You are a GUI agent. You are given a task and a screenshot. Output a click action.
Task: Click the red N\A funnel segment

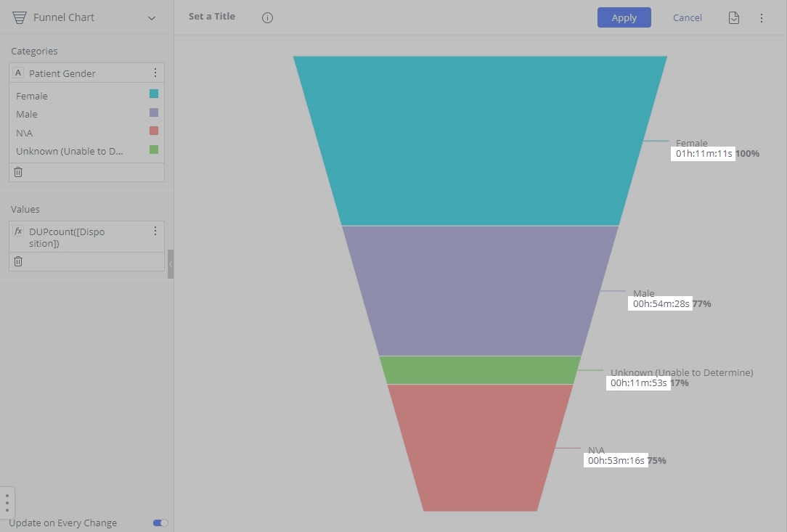(x=480, y=448)
